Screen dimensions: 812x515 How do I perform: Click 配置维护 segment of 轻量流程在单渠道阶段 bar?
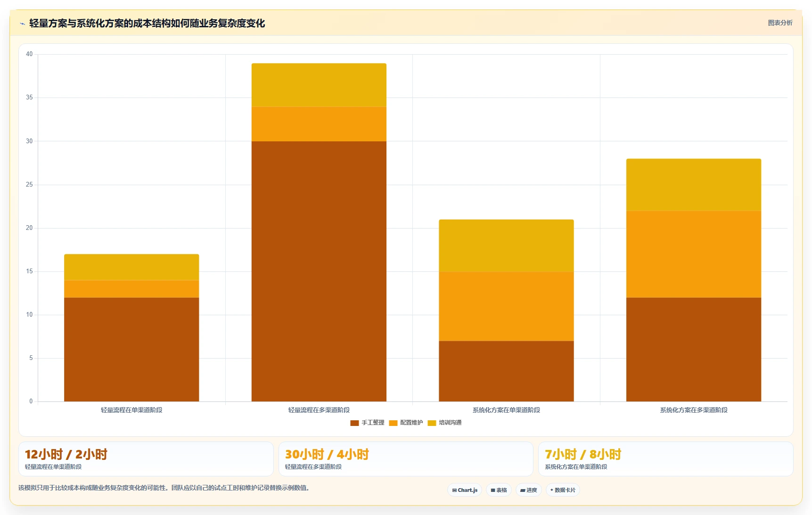coord(131,289)
